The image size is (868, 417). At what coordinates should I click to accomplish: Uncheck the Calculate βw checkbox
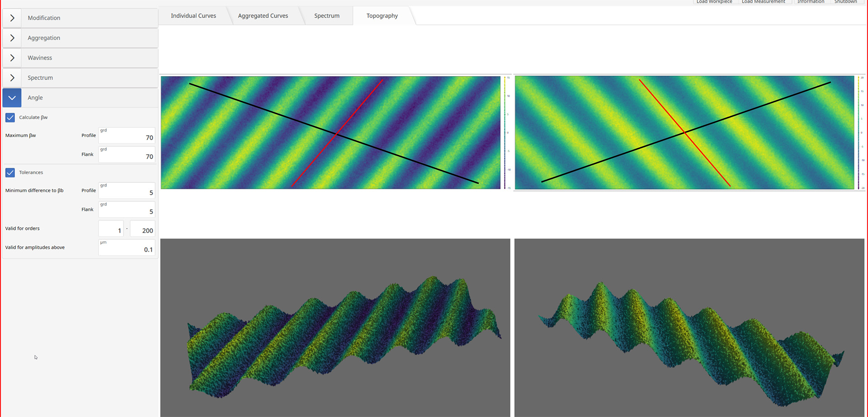10,117
